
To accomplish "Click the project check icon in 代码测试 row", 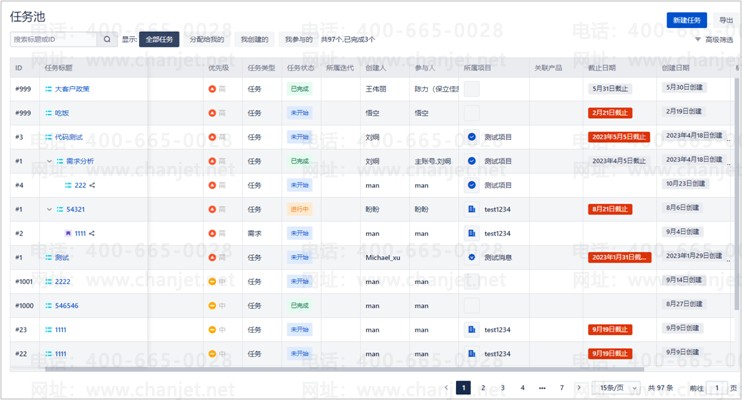I will (x=472, y=137).
